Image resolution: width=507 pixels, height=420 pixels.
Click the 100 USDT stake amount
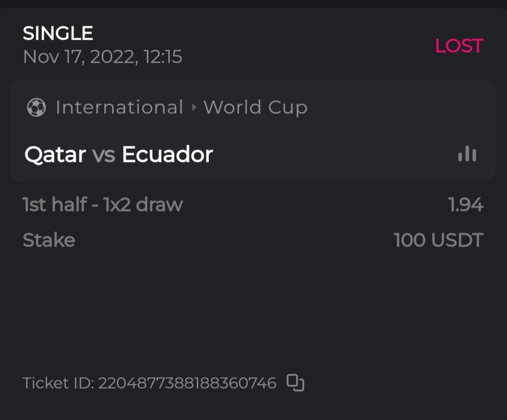pos(438,240)
